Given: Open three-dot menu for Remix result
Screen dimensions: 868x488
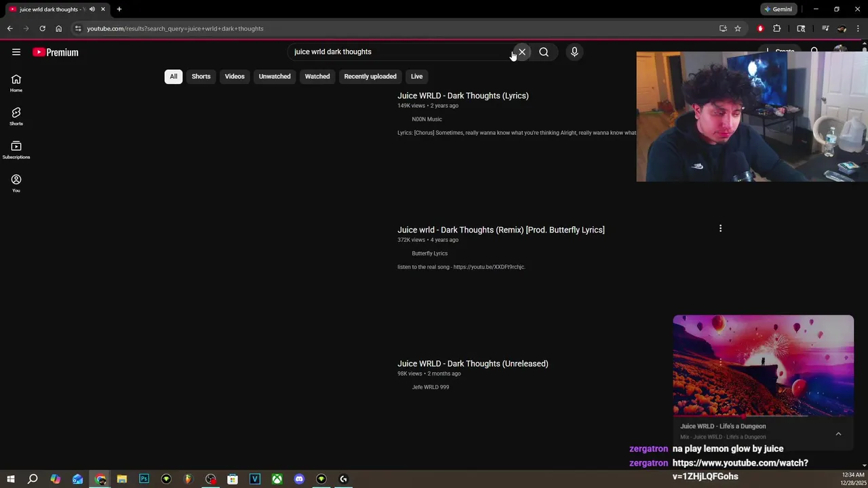Looking at the screenshot, I should pos(720,228).
